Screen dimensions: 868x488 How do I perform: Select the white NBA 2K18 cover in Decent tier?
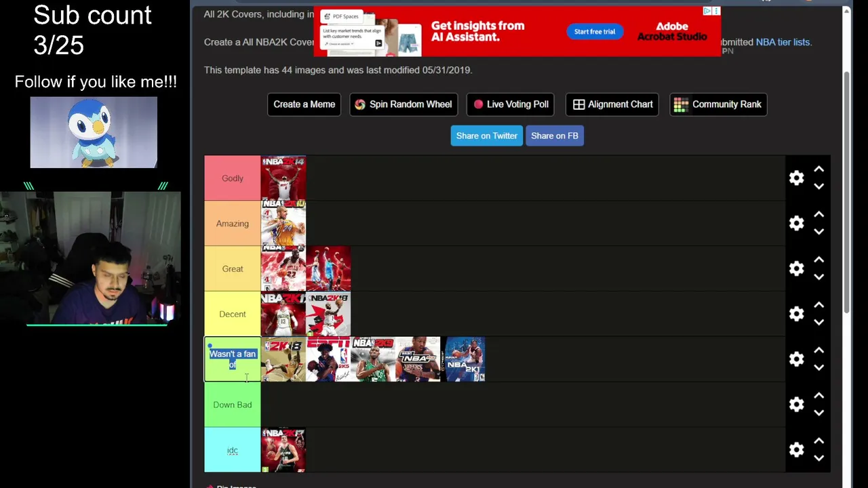click(x=328, y=314)
